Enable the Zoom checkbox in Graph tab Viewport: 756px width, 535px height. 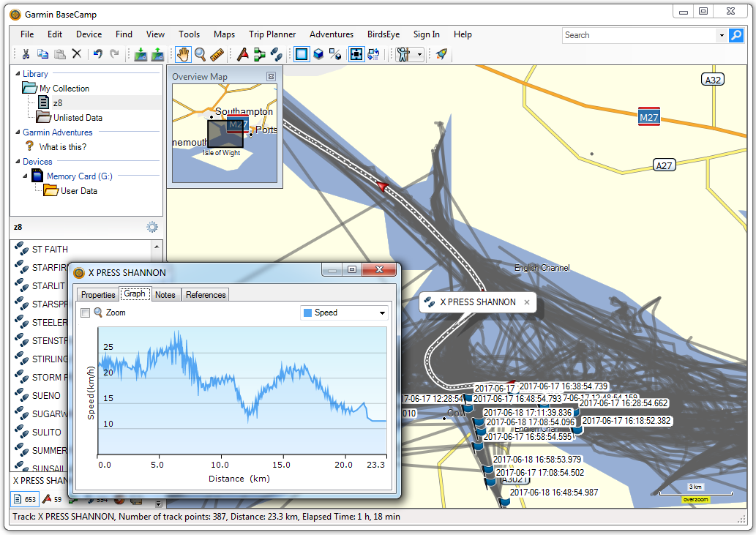86,313
